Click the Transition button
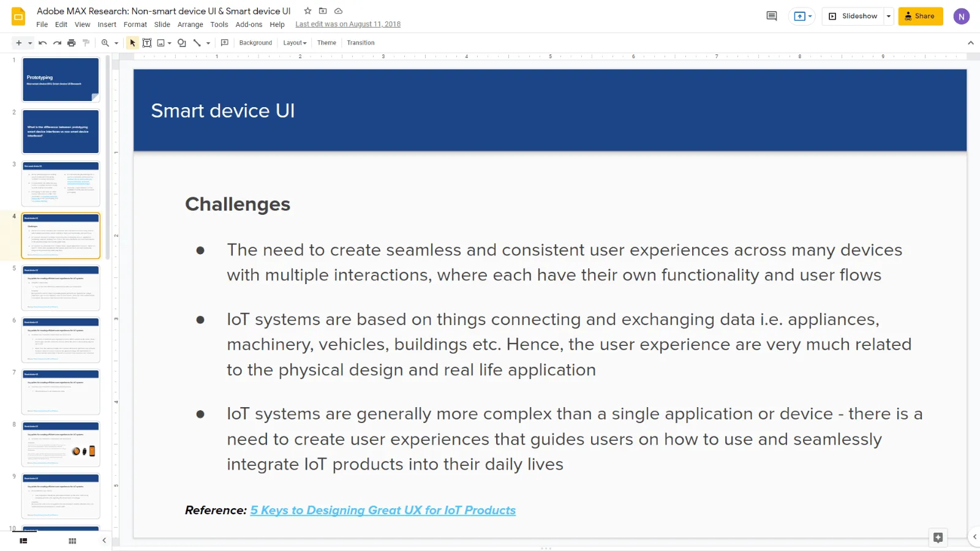This screenshot has width=980, height=551. 361,43
